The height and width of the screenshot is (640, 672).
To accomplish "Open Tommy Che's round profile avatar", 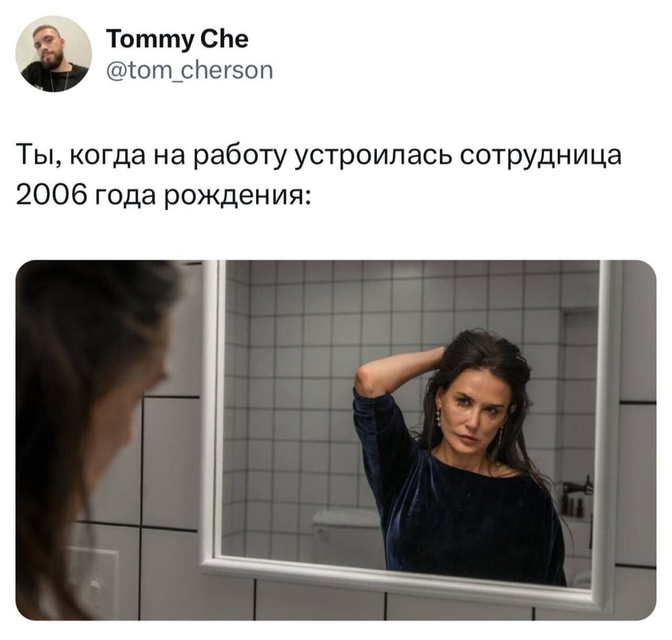I will click(54, 54).
